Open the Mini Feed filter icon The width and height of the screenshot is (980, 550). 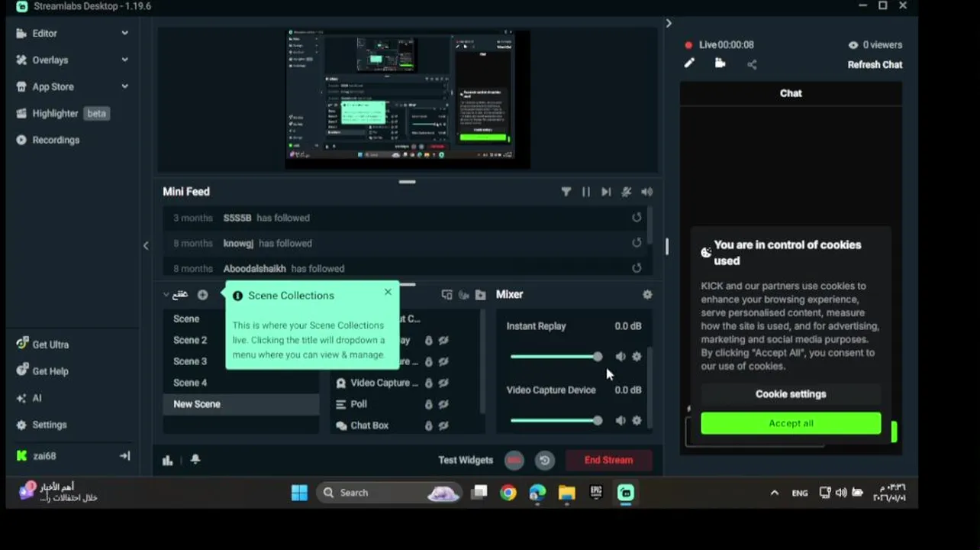566,192
